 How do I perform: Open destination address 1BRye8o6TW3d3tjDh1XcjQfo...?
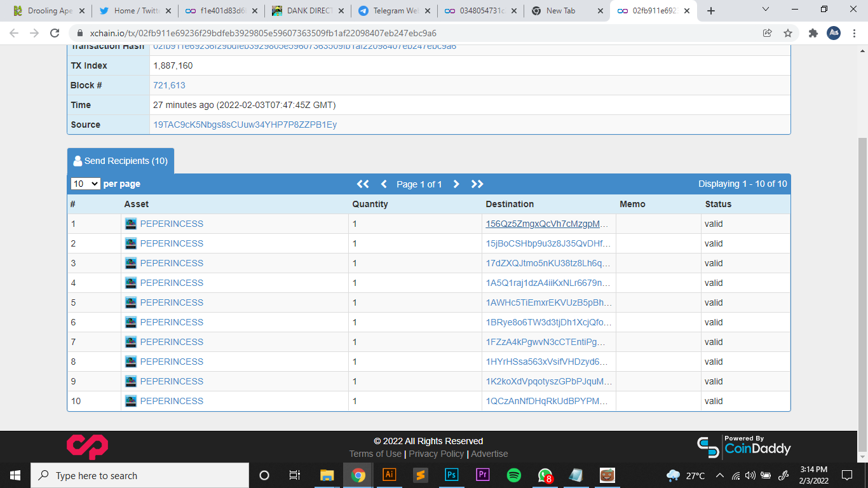click(549, 322)
